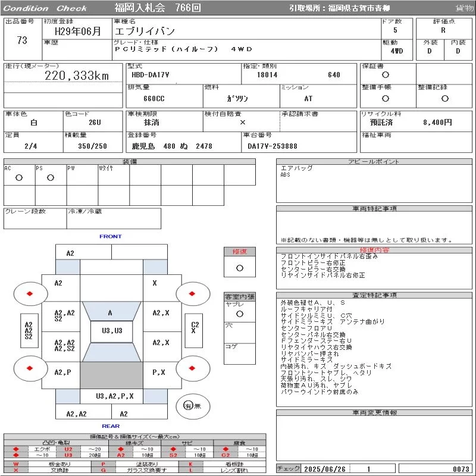Click the load capacity 350/250
This screenshot has height=476, width=476.
93,146
